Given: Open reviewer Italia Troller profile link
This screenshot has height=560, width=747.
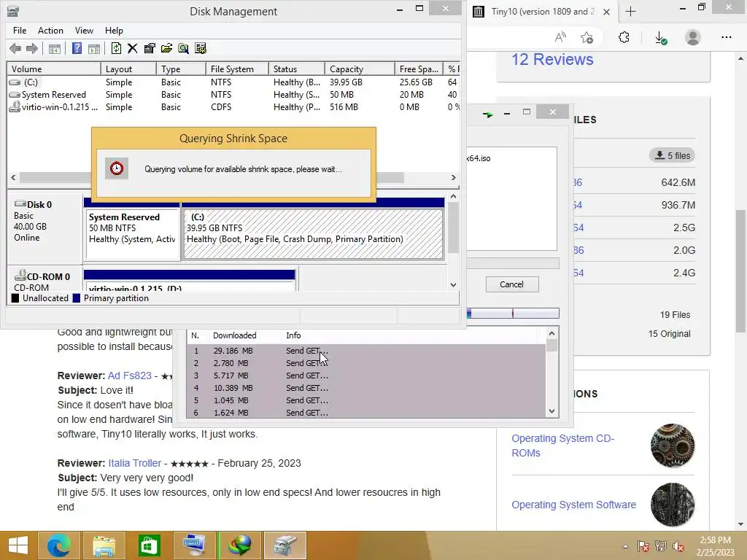Looking at the screenshot, I should 135,463.
